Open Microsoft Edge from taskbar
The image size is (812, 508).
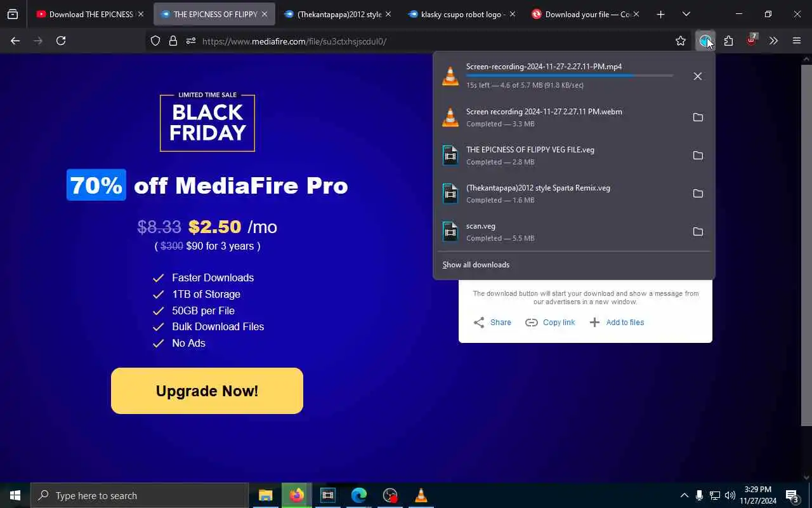tap(359, 495)
